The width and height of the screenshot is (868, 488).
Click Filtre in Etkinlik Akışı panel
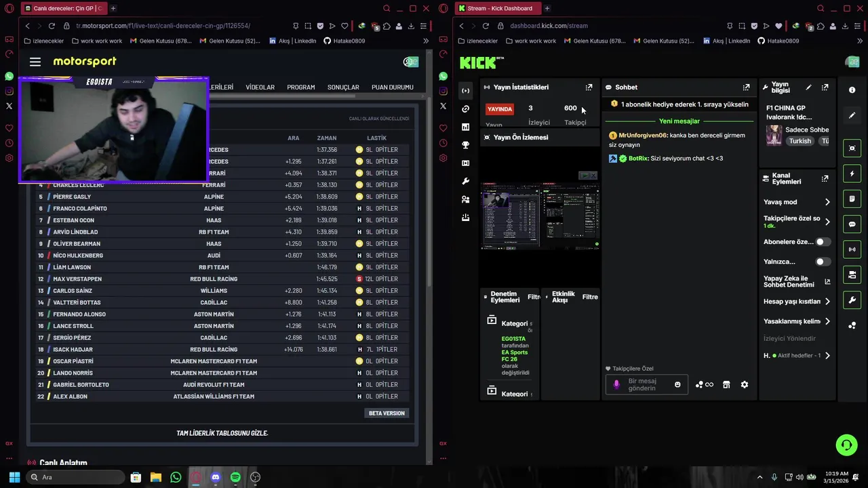pos(590,298)
